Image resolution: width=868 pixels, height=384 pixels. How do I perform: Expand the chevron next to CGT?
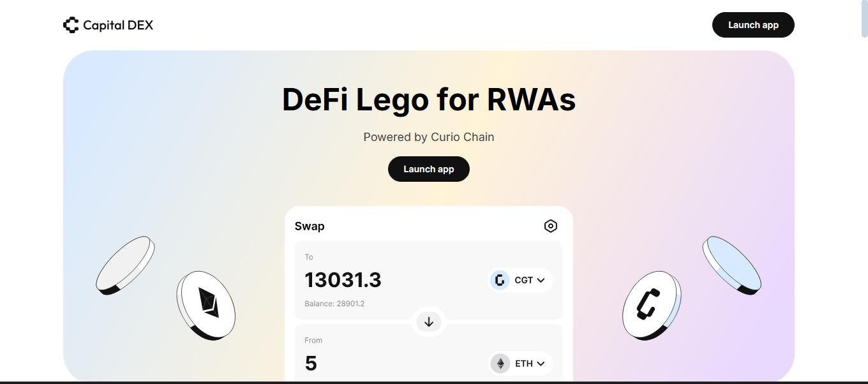[x=541, y=280]
